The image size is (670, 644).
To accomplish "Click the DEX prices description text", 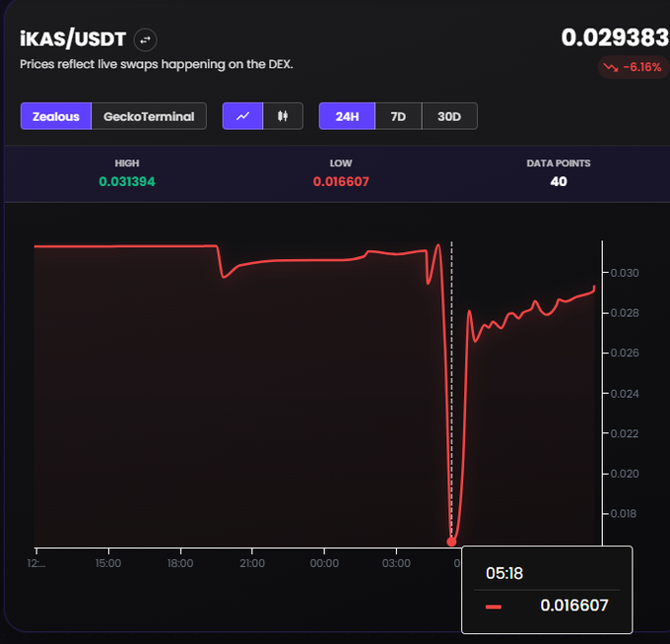I will pyautogui.click(x=157, y=64).
